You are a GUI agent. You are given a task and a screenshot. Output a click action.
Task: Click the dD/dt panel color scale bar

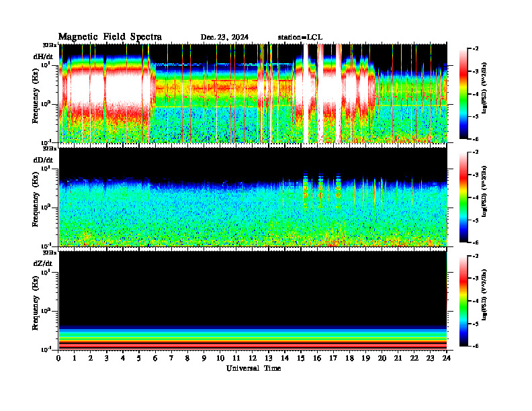pyautogui.click(x=463, y=197)
